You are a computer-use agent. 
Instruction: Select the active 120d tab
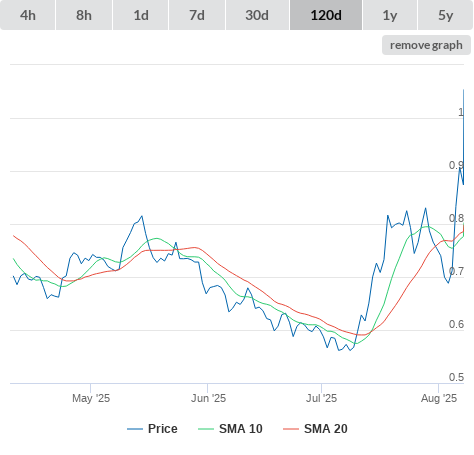[x=326, y=15]
